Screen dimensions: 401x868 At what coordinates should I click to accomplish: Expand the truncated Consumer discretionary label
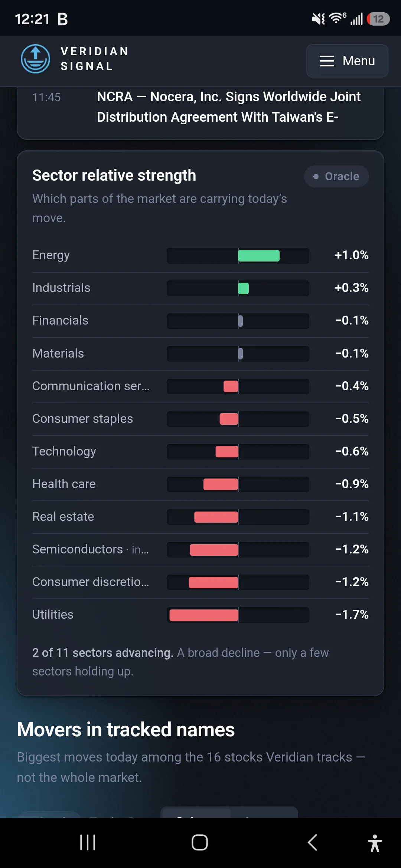[x=91, y=582]
